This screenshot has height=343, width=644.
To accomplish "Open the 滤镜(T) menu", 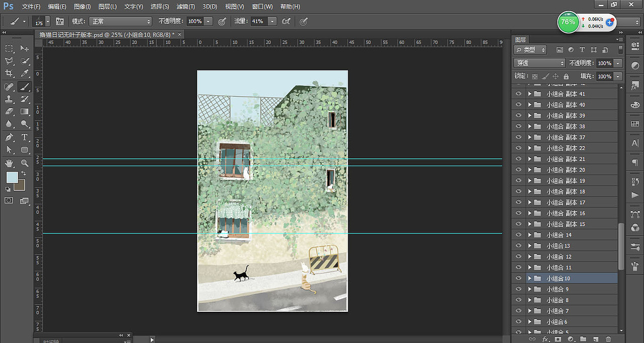I will [x=186, y=7].
